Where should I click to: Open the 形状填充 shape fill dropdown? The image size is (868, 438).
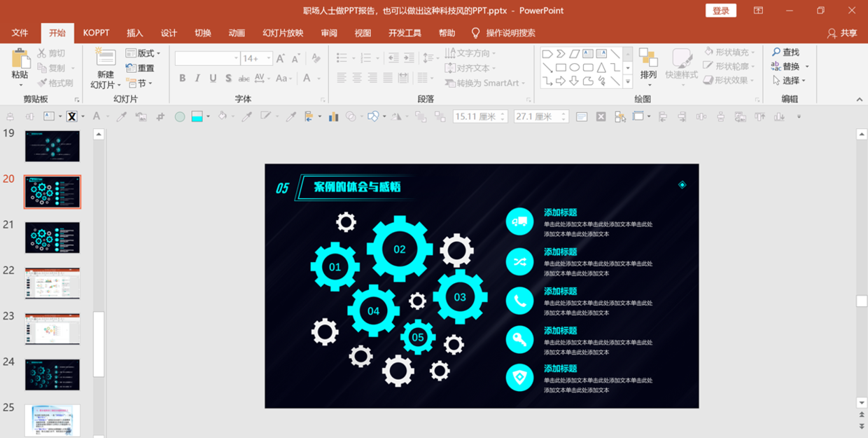729,53
